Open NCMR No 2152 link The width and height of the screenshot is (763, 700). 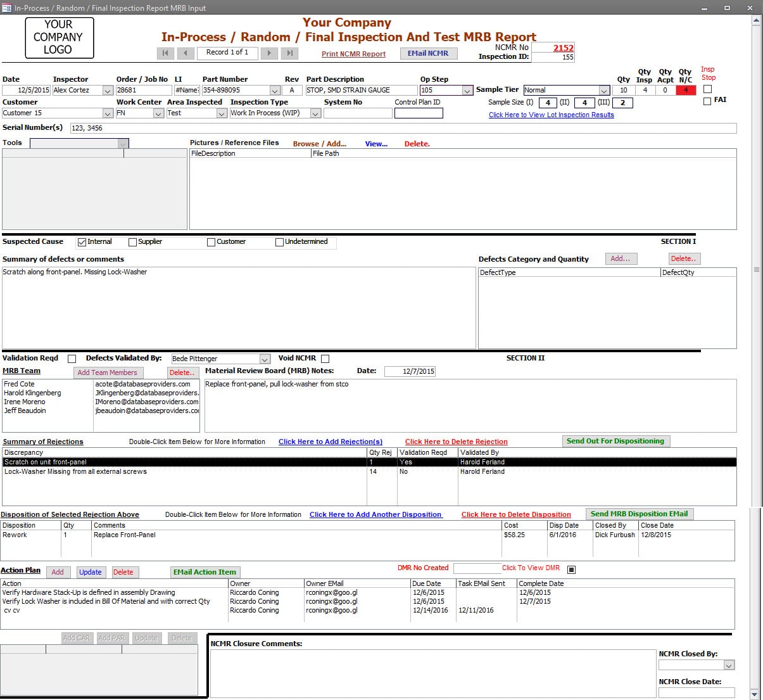coord(563,48)
